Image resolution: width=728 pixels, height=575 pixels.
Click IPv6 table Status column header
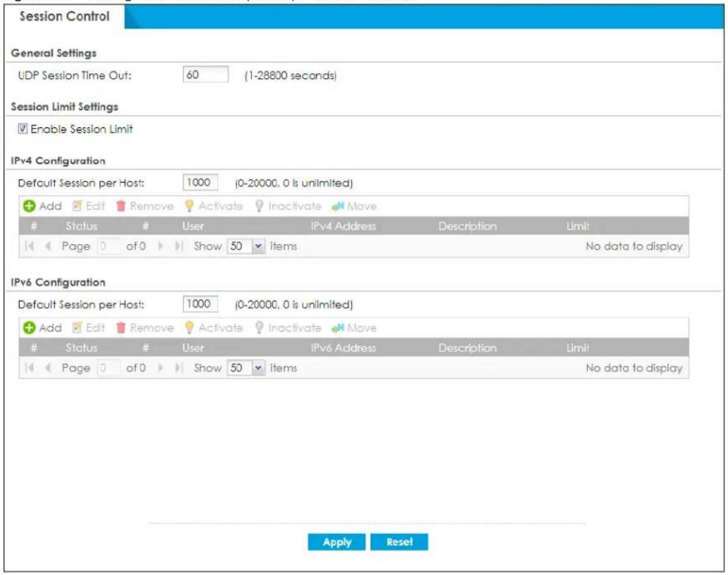(x=81, y=347)
